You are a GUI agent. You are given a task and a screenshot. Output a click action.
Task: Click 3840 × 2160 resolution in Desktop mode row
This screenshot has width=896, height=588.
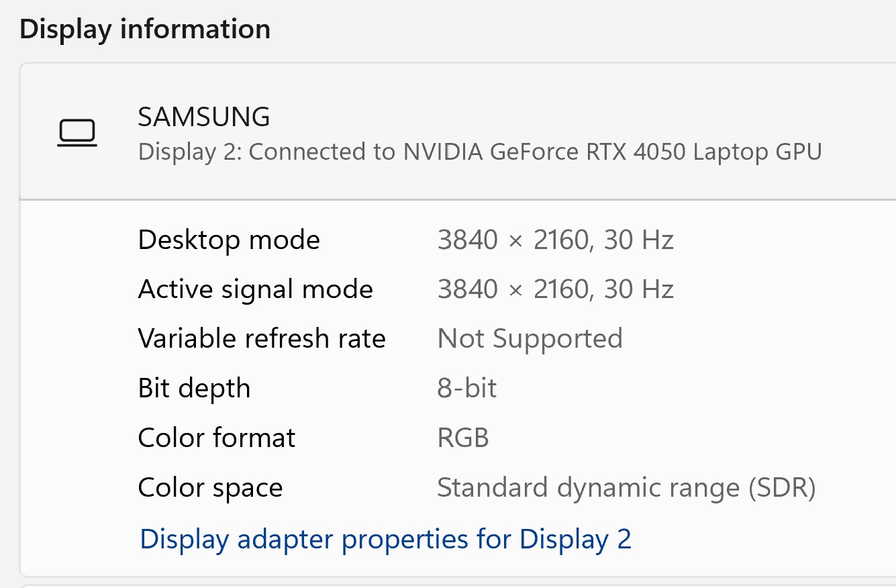(x=513, y=240)
